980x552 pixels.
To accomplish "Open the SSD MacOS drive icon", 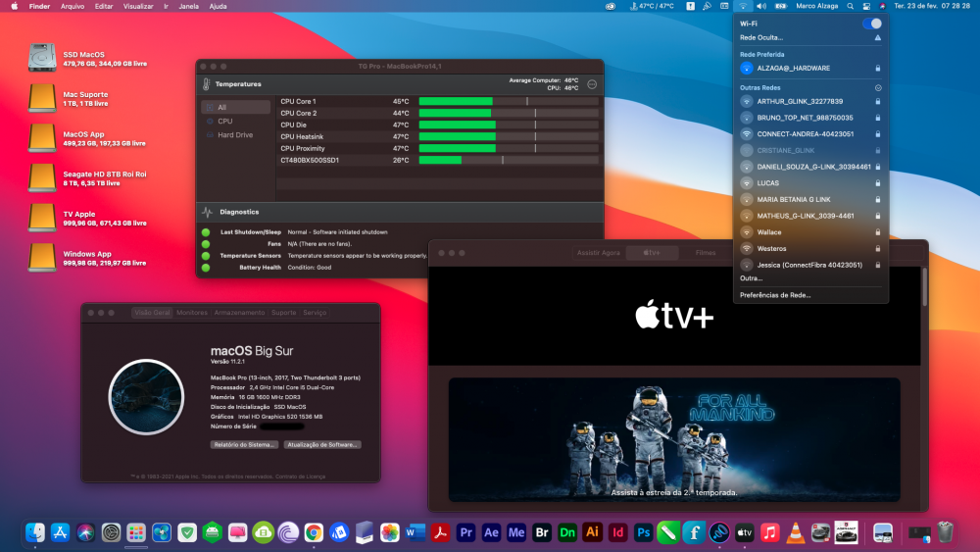I will click(x=42, y=58).
